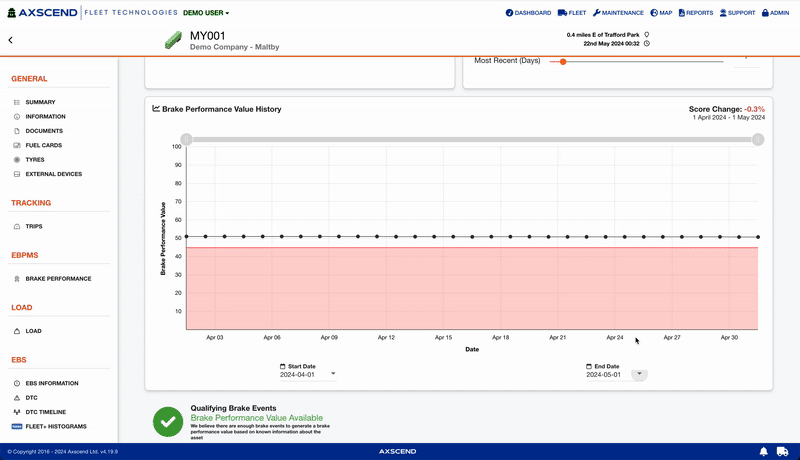Open Fuel Cards section
The height and width of the screenshot is (460, 800).
(x=44, y=145)
